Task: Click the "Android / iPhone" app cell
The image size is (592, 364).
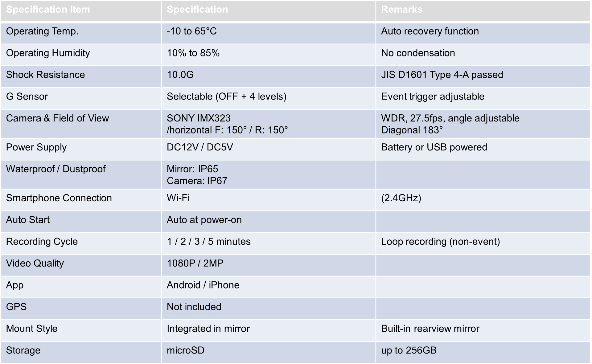Action: 203,285
